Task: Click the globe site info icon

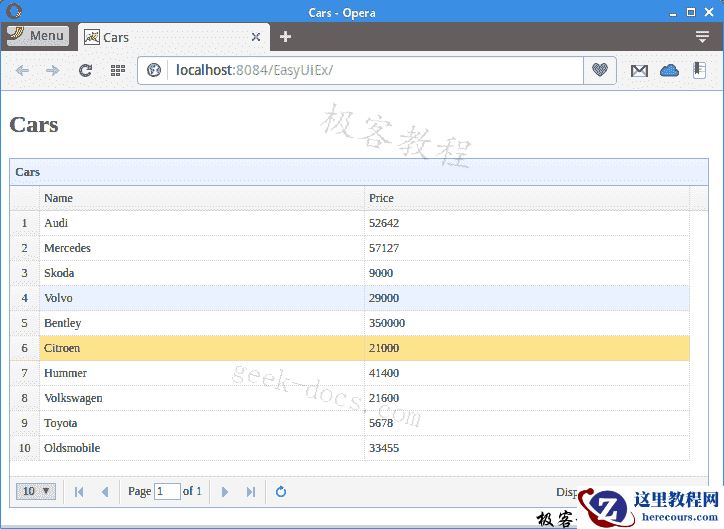Action: 154,70
